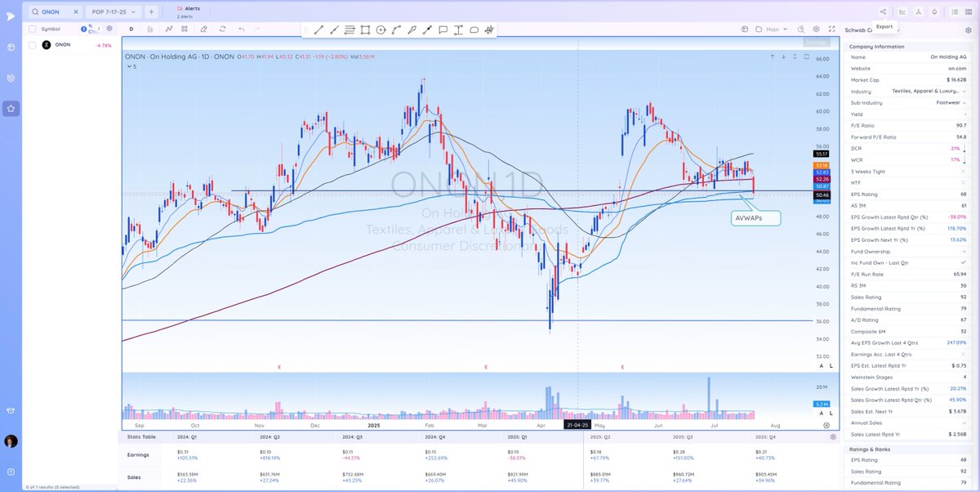This screenshot has height=492, width=980.
Task: Click the earnings E marker near March
Action: pos(486,368)
